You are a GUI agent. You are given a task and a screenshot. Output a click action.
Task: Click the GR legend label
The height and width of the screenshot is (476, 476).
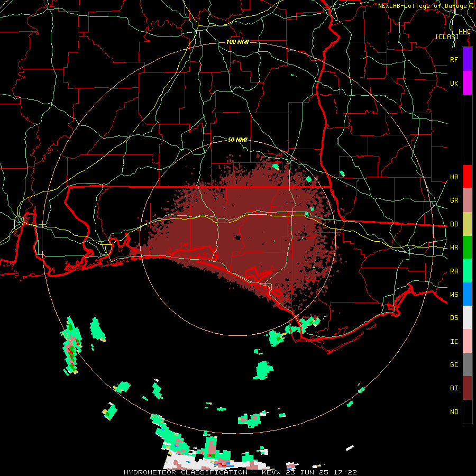454,200
